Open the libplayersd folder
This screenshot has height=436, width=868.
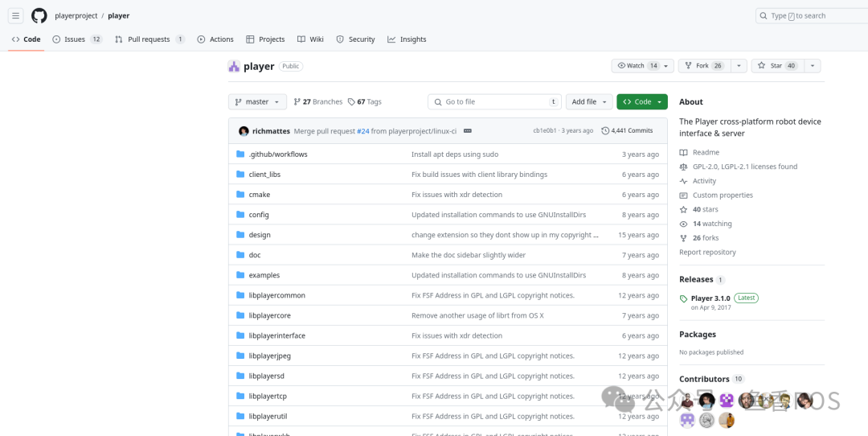pos(266,376)
